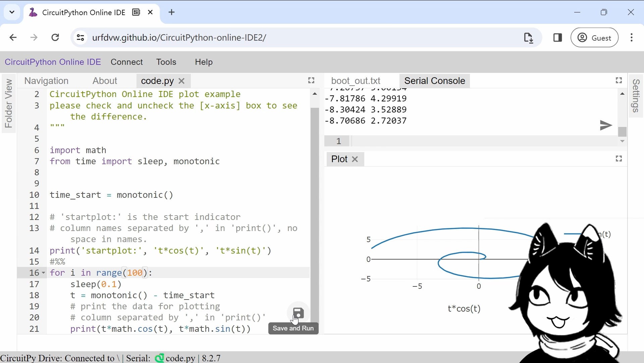Screen dimensions: 644x363
Task: Click the site information icon
Action: [x=80, y=38]
